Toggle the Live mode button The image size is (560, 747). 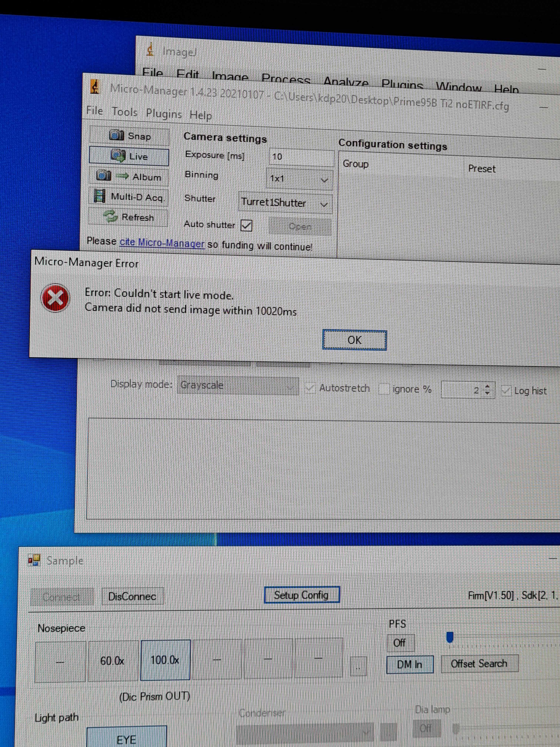[x=129, y=156]
